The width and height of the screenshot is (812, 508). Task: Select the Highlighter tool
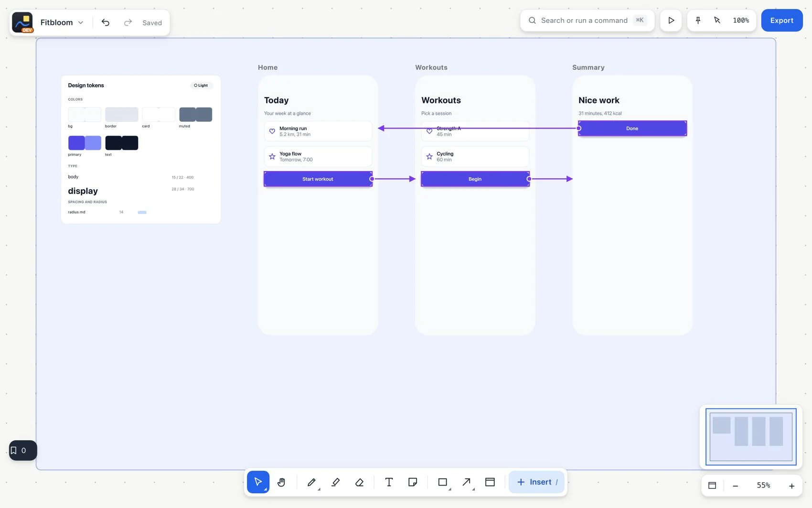336,482
